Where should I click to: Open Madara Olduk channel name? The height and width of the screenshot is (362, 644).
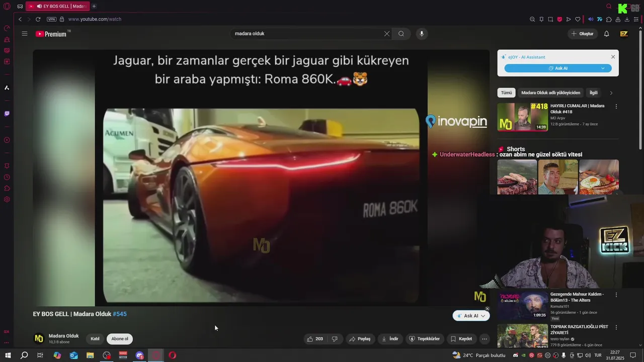(63, 336)
